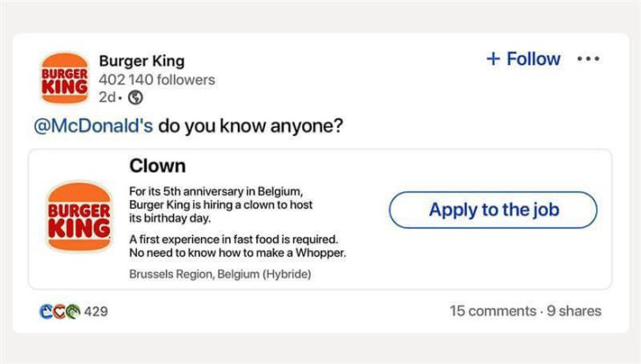Click the Burger King logo in job card
Screen dimensions: 641x364
coord(79,217)
